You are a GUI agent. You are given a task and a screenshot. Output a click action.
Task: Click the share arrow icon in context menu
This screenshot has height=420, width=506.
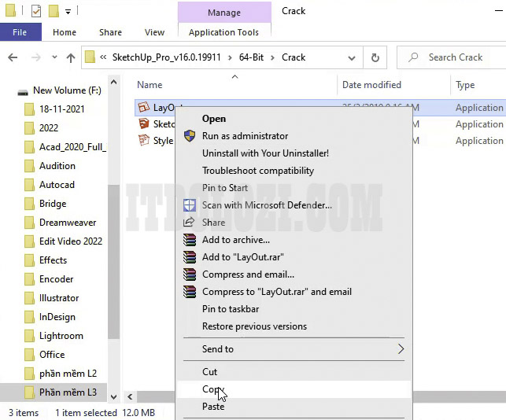click(x=189, y=223)
